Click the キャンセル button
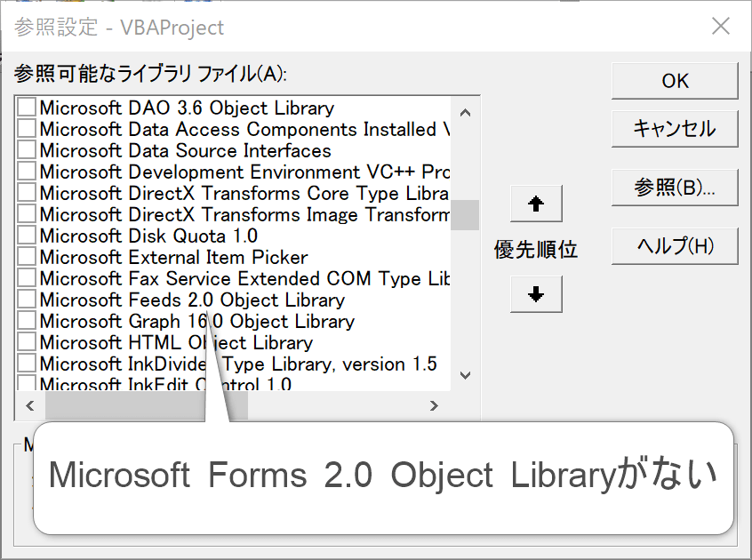This screenshot has width=752, height=560. tap(675, 129)
